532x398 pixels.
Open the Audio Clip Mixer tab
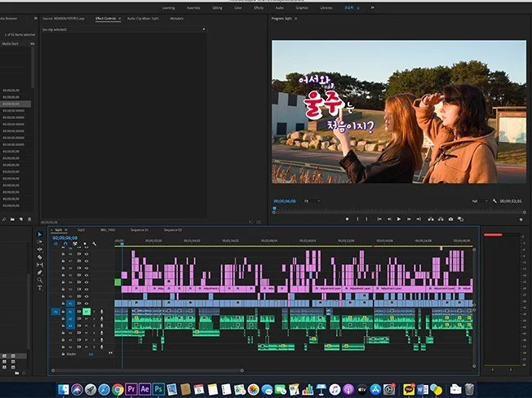click(x=143, y=17)
